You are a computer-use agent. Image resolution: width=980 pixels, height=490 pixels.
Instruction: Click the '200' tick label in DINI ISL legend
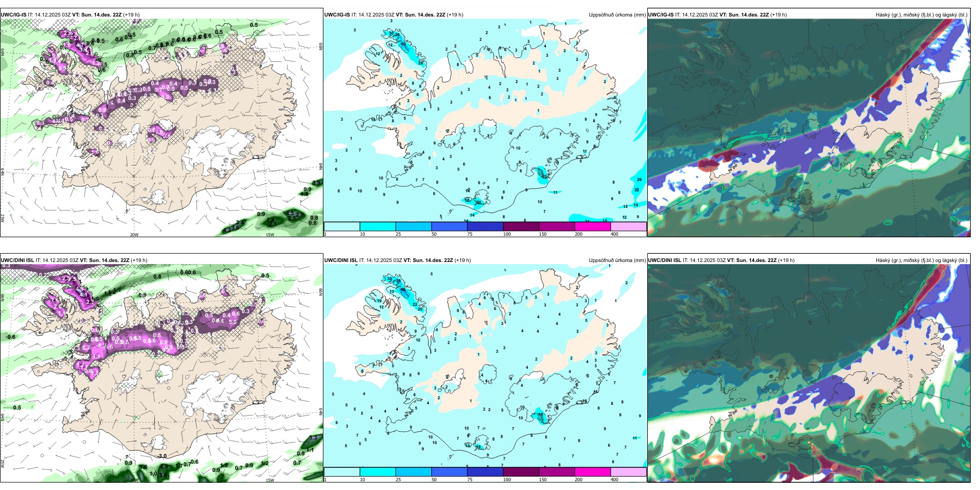pos(579,480)
